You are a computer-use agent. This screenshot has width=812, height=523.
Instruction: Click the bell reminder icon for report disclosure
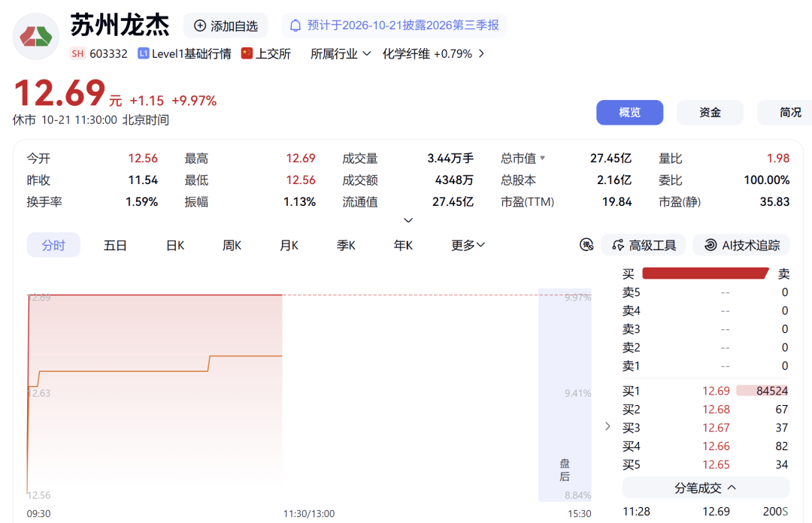295,26
